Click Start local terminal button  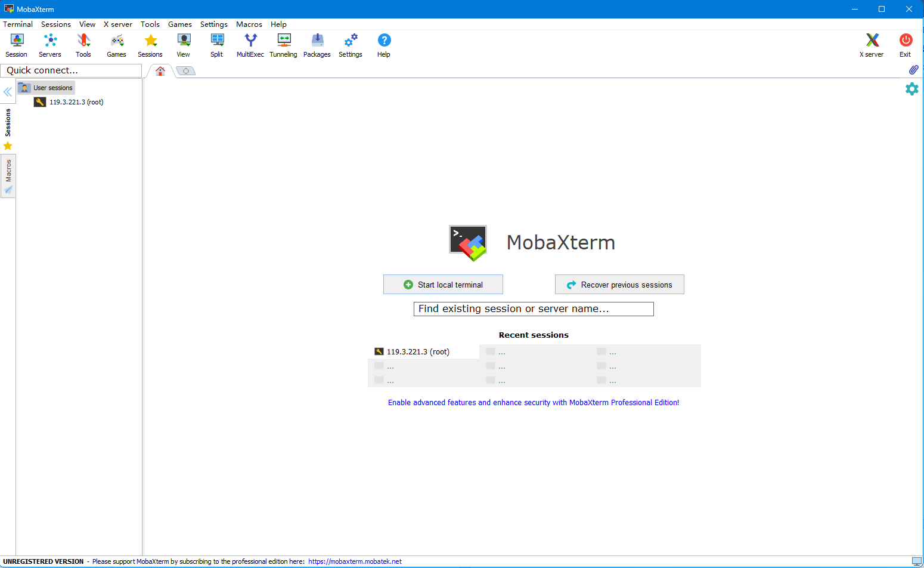coord(443,285)
